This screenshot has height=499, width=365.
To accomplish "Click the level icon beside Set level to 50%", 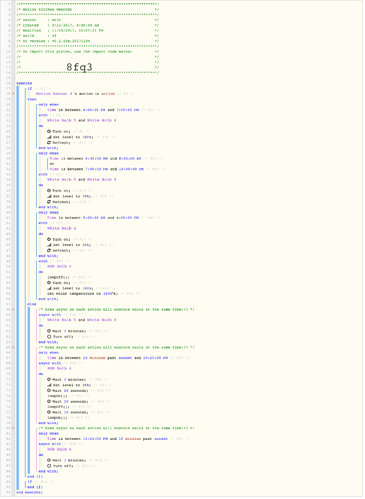I will click(49, 245).
